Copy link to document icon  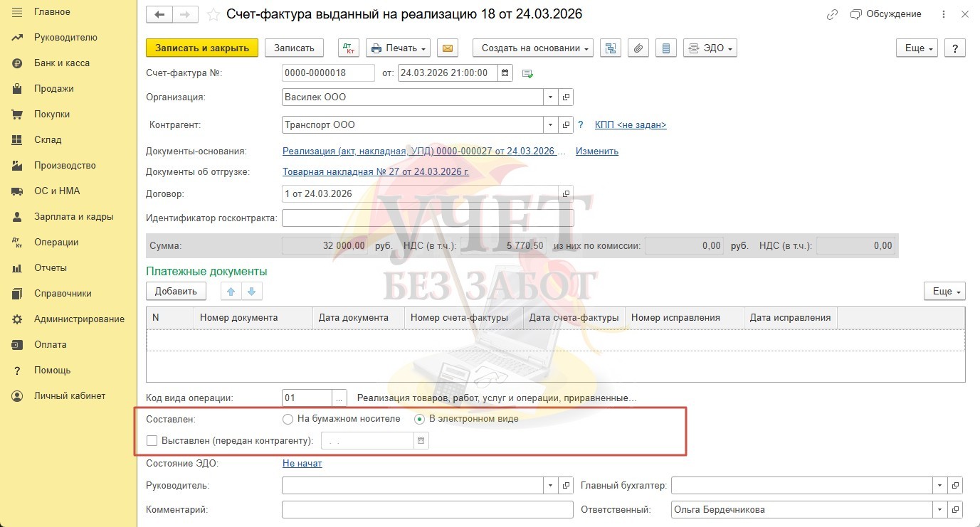[x=832, y=14]
